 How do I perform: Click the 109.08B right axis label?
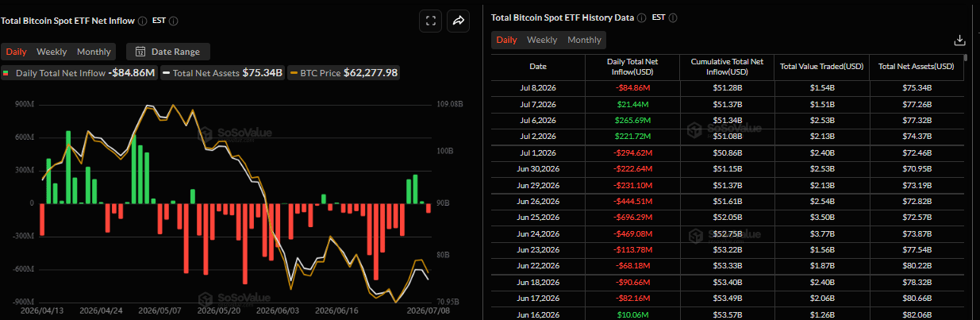[449, 104]
